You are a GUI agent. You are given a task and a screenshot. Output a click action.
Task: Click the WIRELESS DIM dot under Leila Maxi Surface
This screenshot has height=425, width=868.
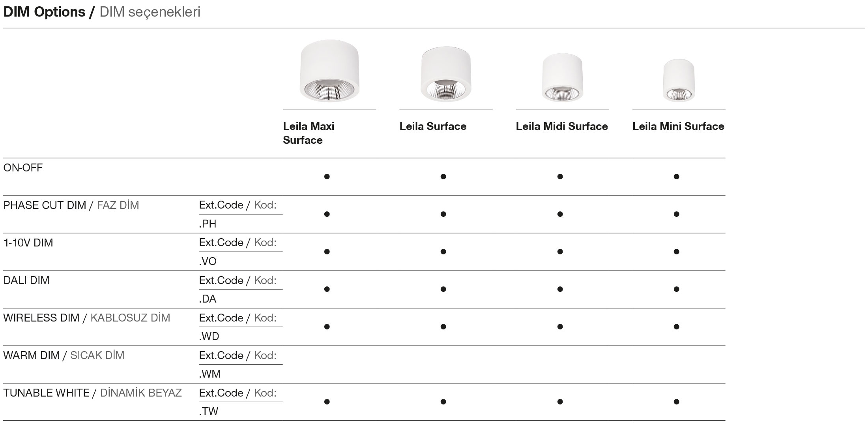[327, 327]
